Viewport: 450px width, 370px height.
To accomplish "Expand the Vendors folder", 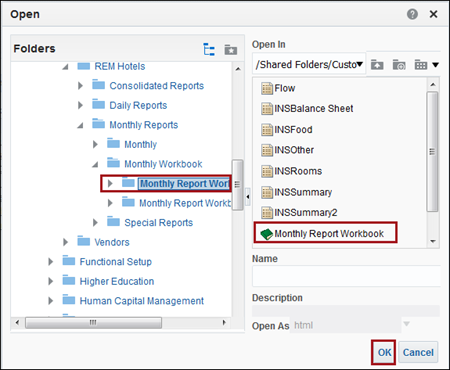I will pos(65,242).
